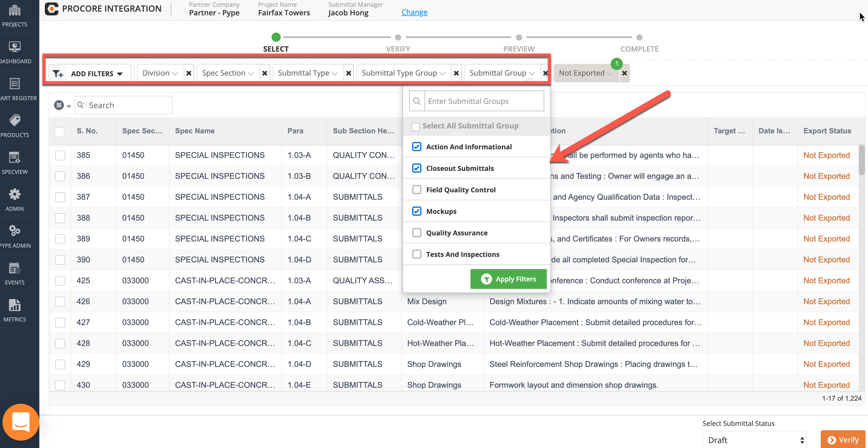Jump to the Verify step in the progress bar
Viewport: 868px width, 448px height.
[x=398, y=37]
